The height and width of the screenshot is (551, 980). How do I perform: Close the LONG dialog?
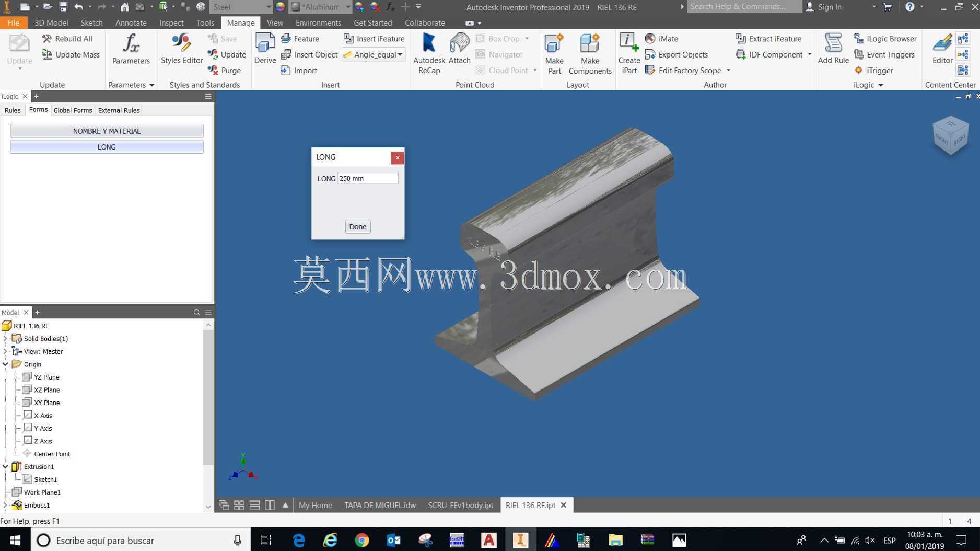397,157
